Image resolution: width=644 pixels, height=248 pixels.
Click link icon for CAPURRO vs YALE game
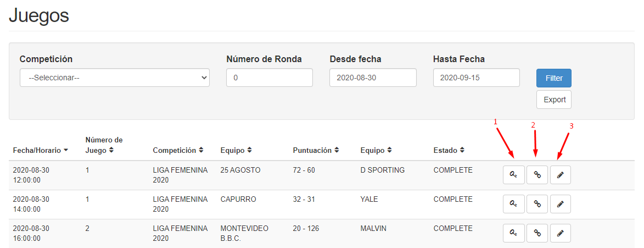coord(537,203)
